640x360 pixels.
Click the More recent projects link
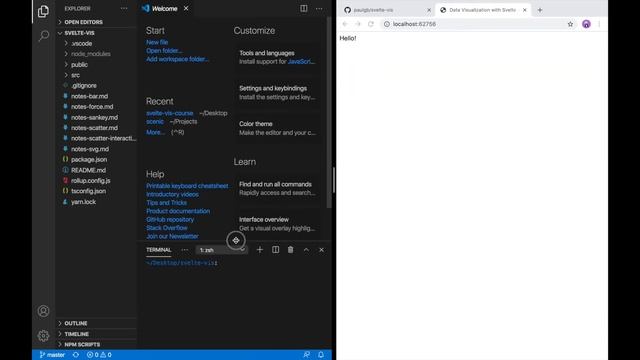[156, 132]
